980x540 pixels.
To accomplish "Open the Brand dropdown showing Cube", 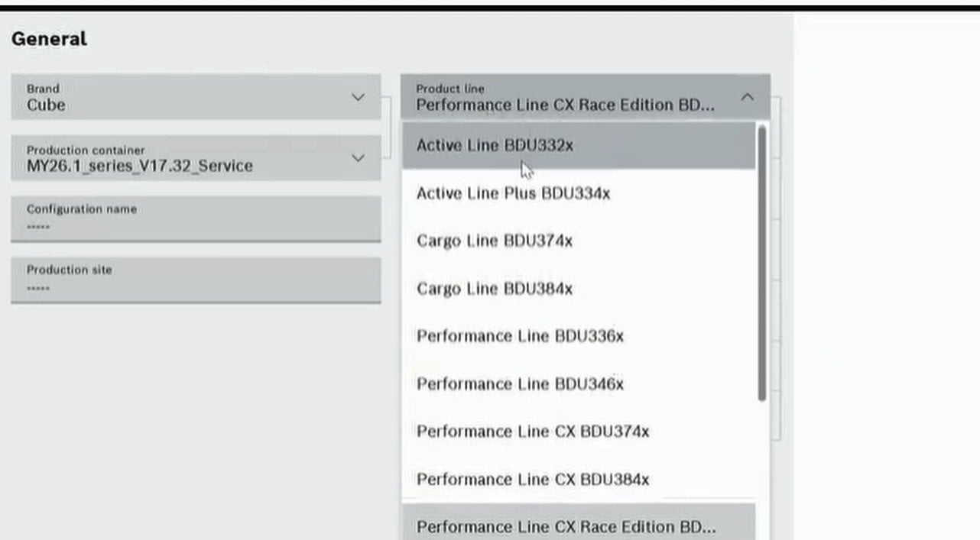I will tap(196, 97).
